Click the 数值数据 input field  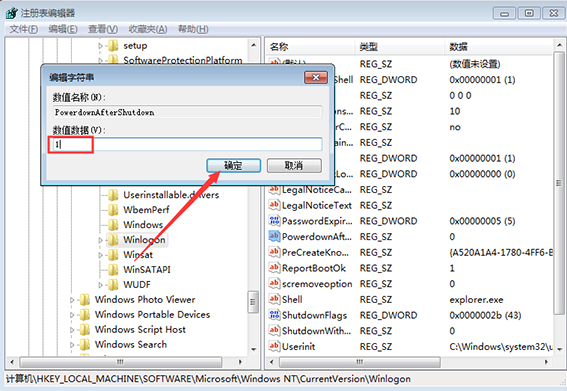(x=187, y=144)
